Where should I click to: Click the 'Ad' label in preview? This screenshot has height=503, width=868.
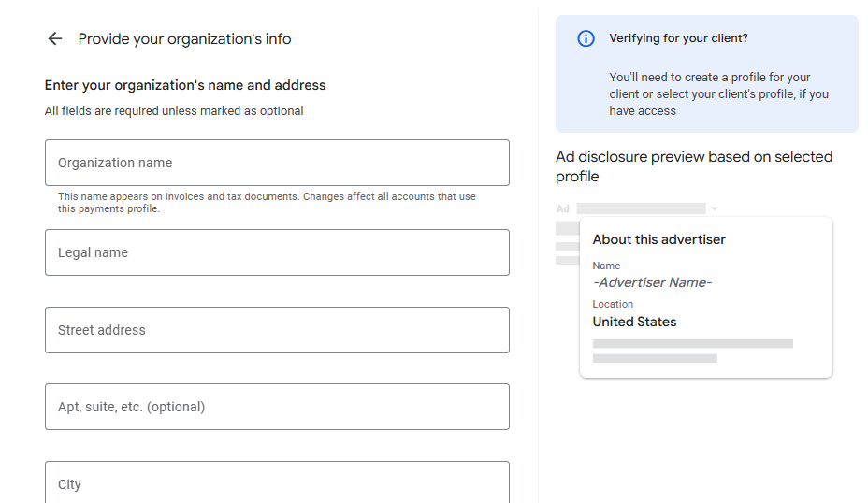(x=562, y=209)
